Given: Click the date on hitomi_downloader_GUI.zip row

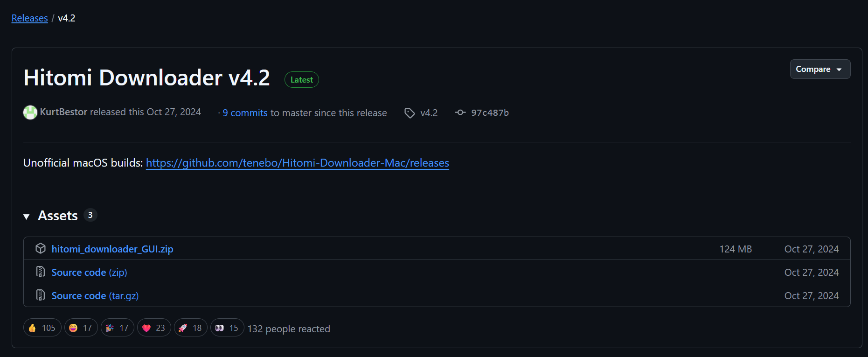Looking at the screenshot, I should [x=812, y=249].
